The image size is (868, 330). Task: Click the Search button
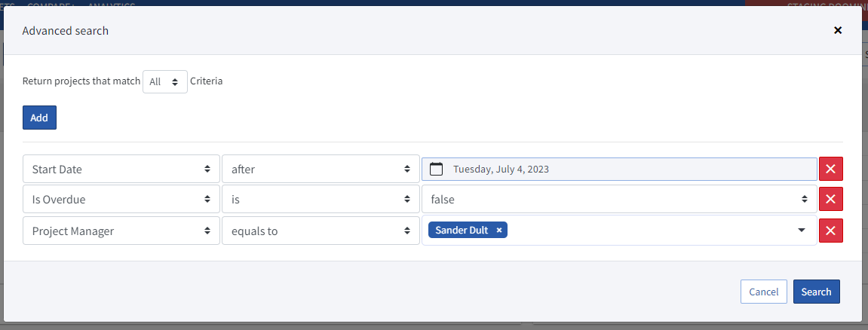[x=816, y=292]
